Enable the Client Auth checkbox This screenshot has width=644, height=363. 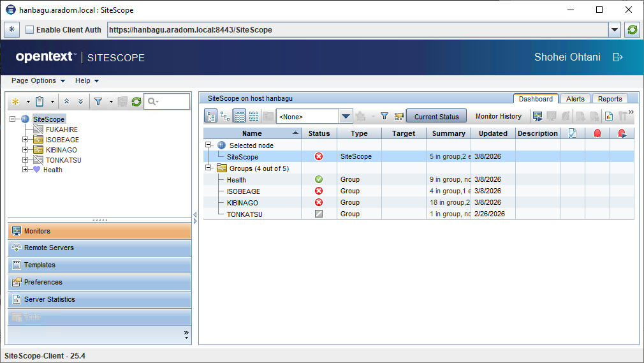[29, 29]
